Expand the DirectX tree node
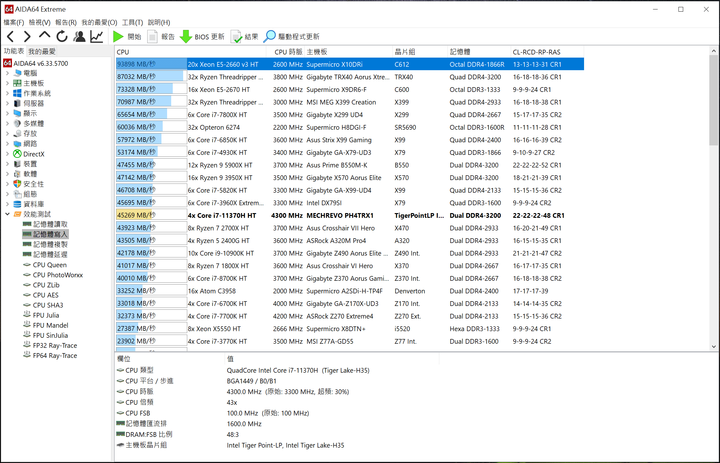This screenshot has height=463, width=720. [7, 154]
